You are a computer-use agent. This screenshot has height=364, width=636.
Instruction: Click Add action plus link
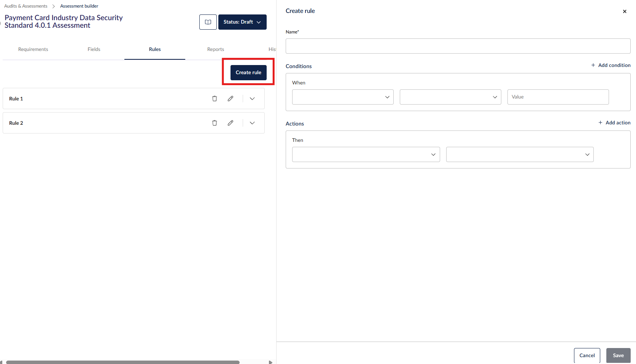click(x=614, y=123)
